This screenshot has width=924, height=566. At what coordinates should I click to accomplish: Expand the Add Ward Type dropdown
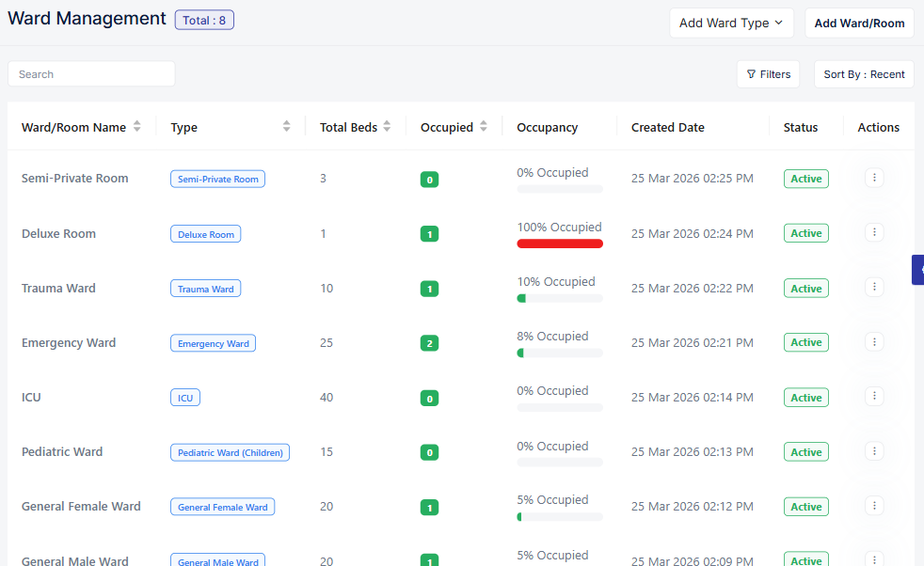coord(731,24)
